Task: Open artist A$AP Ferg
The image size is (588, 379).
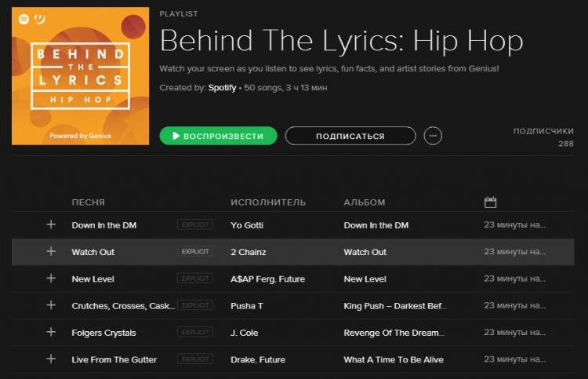Action: [252, 279]
